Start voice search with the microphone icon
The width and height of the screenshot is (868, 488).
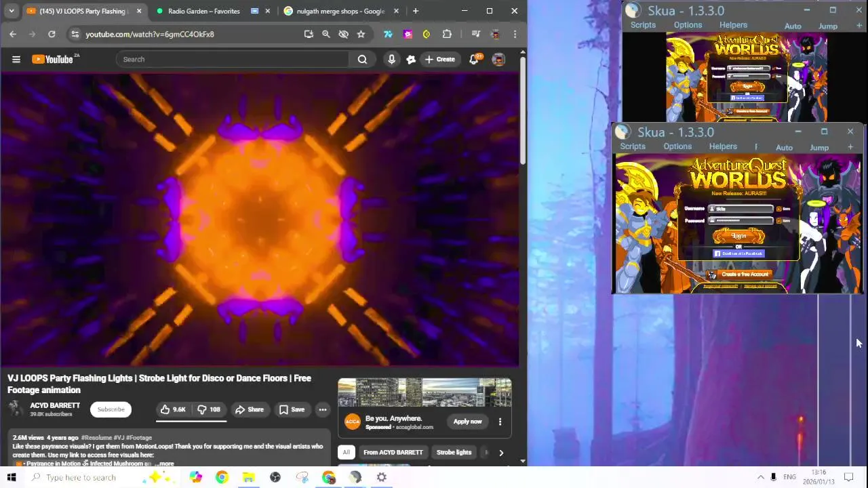tap(391, 59)
